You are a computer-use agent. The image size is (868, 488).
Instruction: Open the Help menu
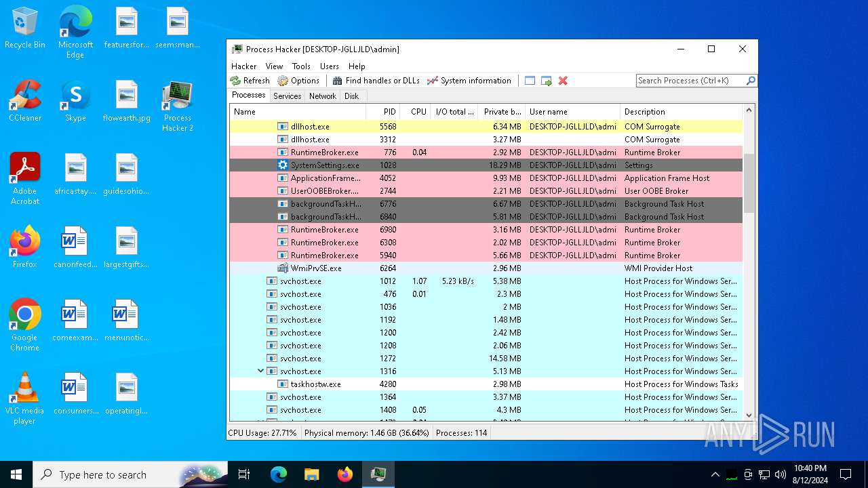357,66
